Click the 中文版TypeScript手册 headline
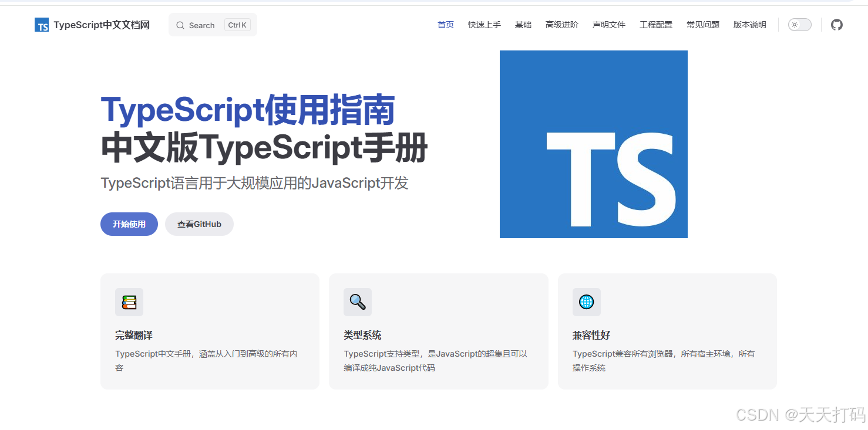This screenshot has width=868, height=430. coord(264,148)
